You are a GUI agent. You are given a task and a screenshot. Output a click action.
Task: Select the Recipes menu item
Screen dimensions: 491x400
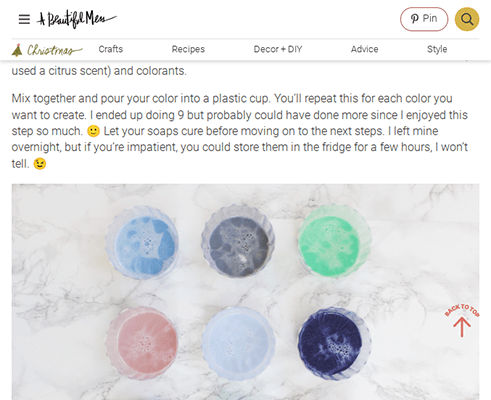coord(188,49)
